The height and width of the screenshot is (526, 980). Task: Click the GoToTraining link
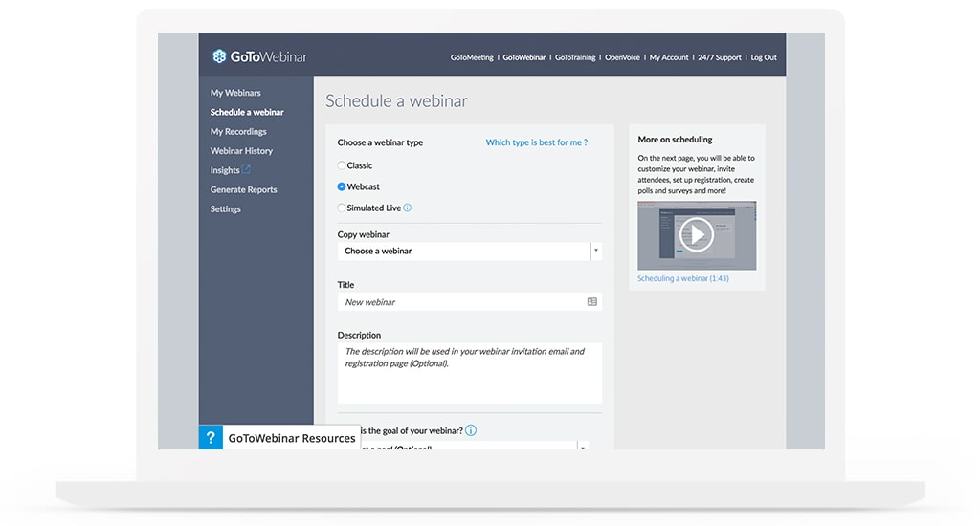click(575, 57)
